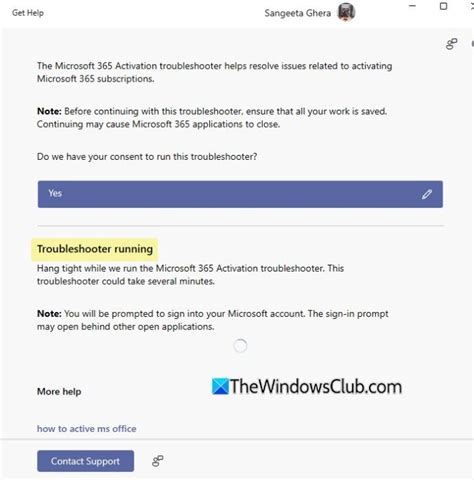Click the Contact Support button
The height and width of the screenshot is (480, 474).
[x=85, y=461]
